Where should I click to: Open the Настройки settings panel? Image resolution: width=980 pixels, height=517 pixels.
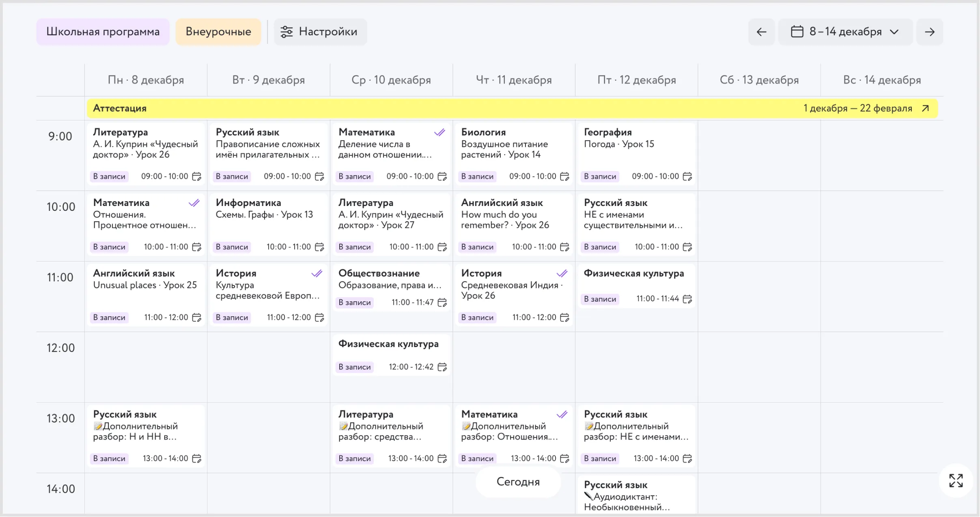pyautogui.click(x=320, y=32)
